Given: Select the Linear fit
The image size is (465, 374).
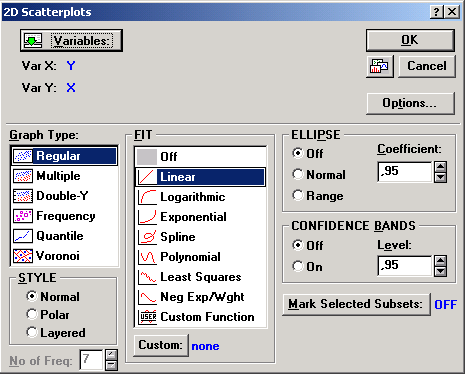Looking at the screenshot, I should click(201, 177).
